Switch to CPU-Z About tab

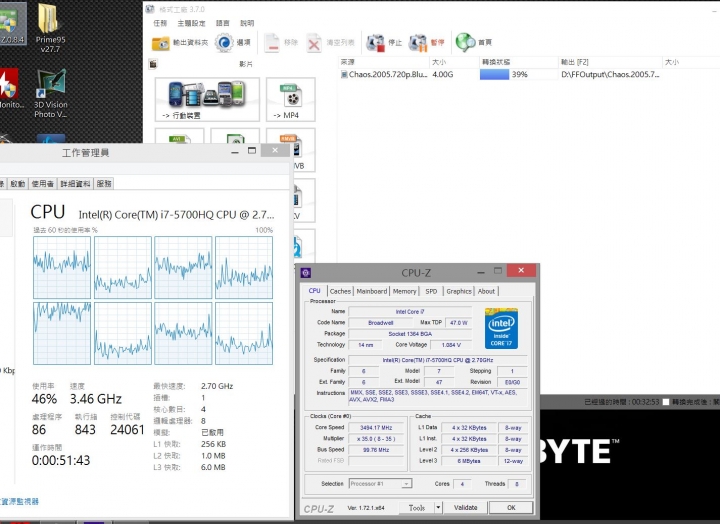[x=486, y=291]
